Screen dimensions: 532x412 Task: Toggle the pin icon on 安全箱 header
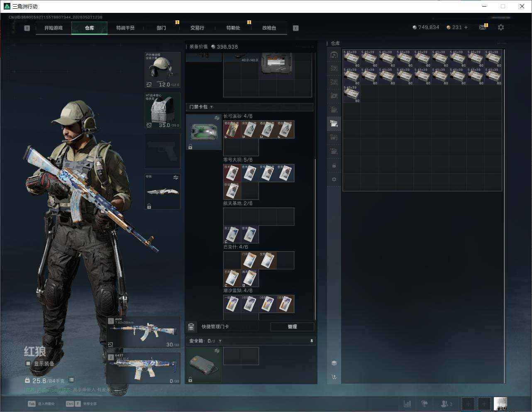312,341
